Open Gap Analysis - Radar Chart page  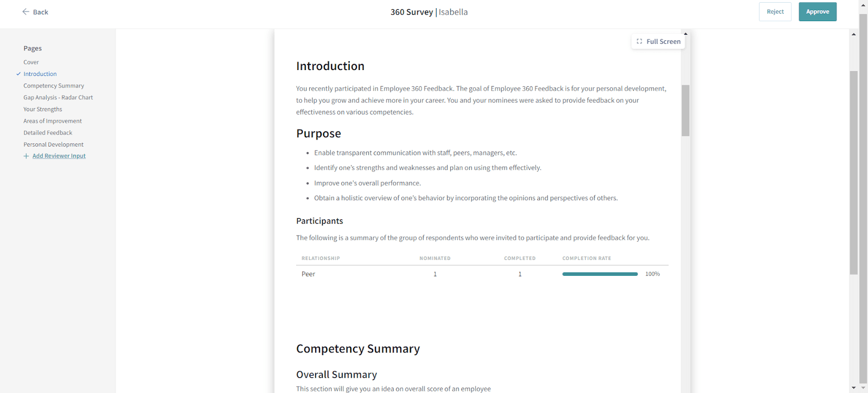pyautogui.click(x=58, y=98)
